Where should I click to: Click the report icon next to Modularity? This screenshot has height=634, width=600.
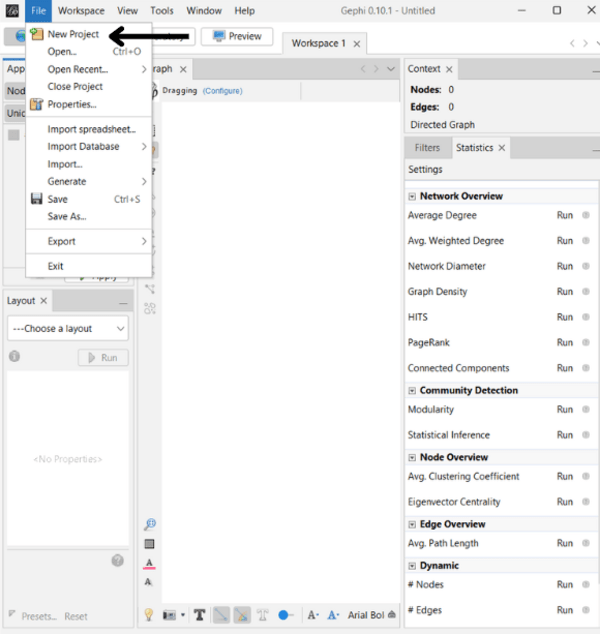point(585,409)
